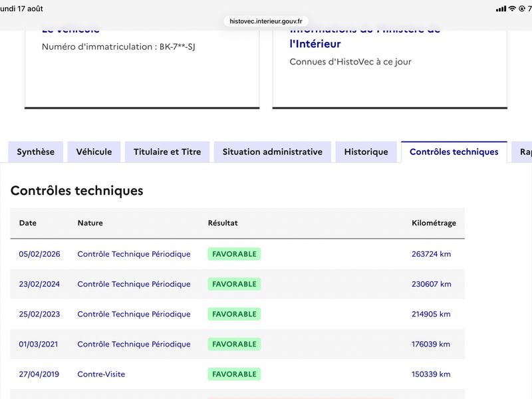Image resolution: width=532 pixels, height=399 pixels.
Task: Click Connues d'HistoVec à ce jour text
Action: [350, 62]
